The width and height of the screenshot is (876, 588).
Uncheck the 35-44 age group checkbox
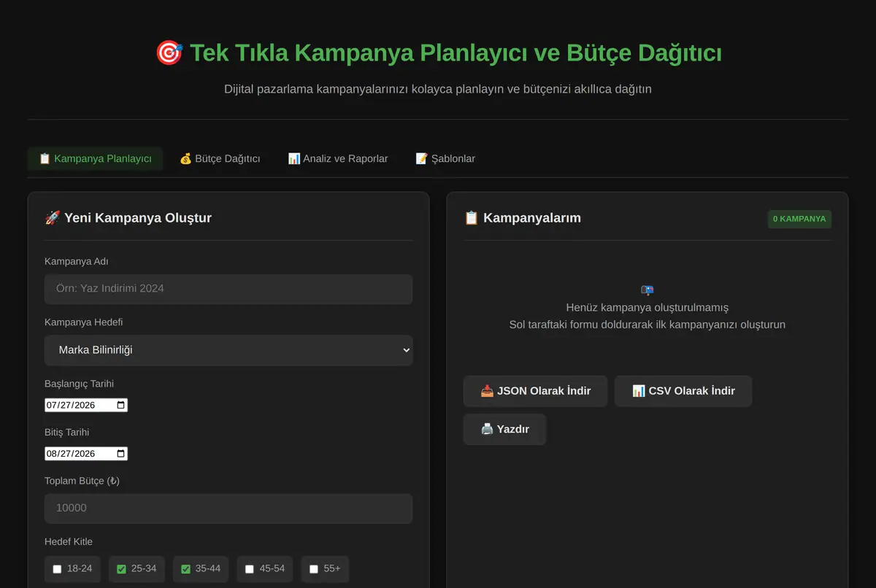coord(186,569)
